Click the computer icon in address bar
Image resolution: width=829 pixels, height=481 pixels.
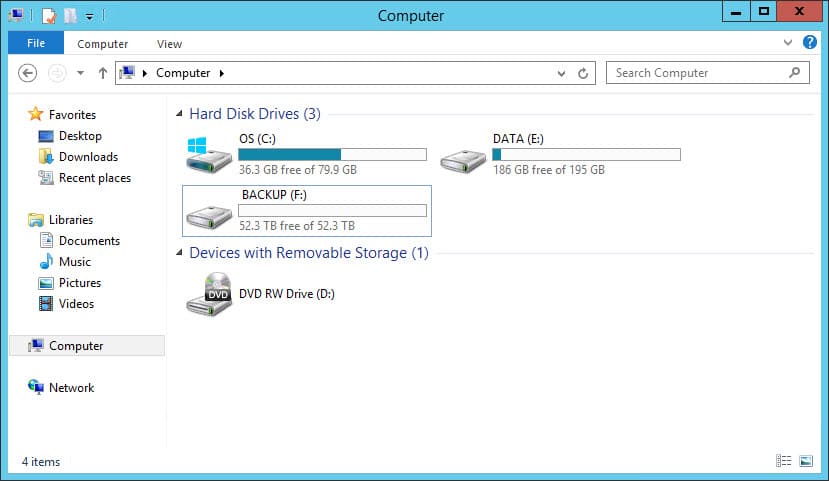(x=127, y=72)
